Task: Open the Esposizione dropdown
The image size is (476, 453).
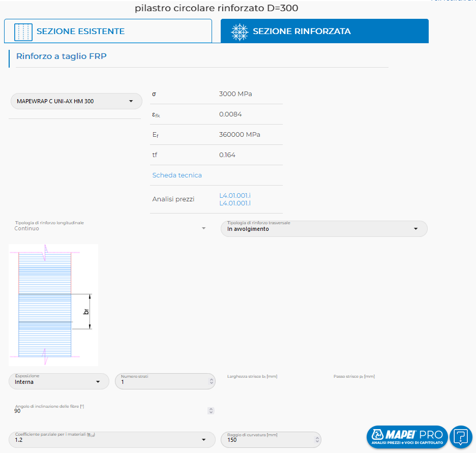Action: 59,381
